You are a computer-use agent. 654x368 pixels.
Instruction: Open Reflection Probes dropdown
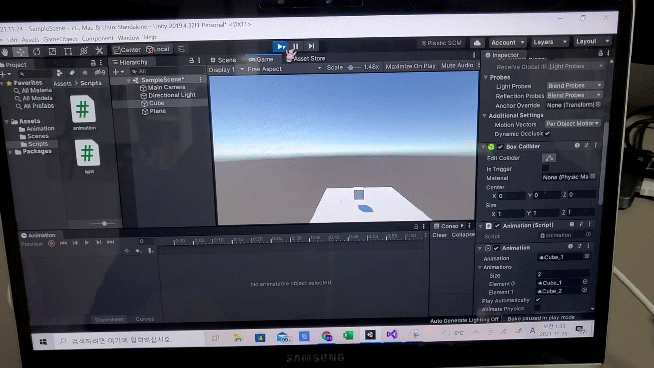(574, 95)
